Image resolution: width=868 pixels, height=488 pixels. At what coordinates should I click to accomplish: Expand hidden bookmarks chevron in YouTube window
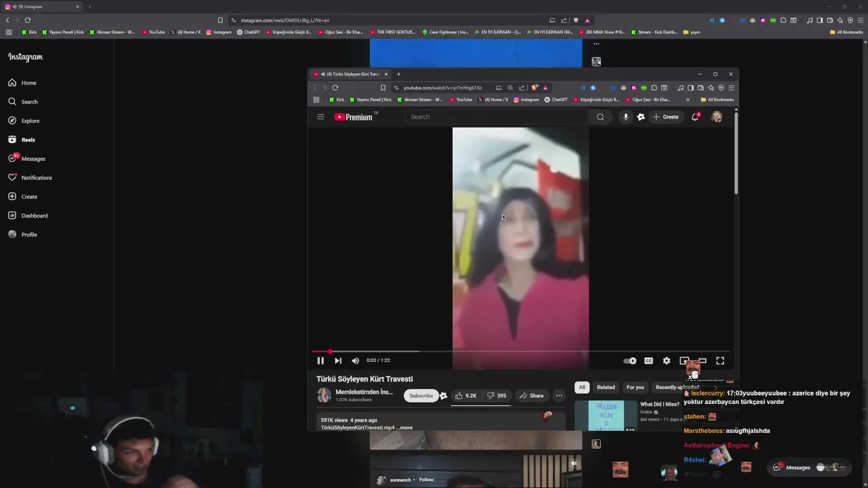pyautogui.click(x=688, y=100)
